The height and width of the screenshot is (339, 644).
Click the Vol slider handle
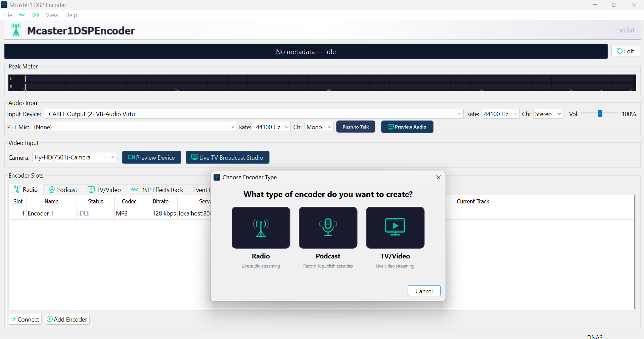pyautogui.click(x=600, y=114)
